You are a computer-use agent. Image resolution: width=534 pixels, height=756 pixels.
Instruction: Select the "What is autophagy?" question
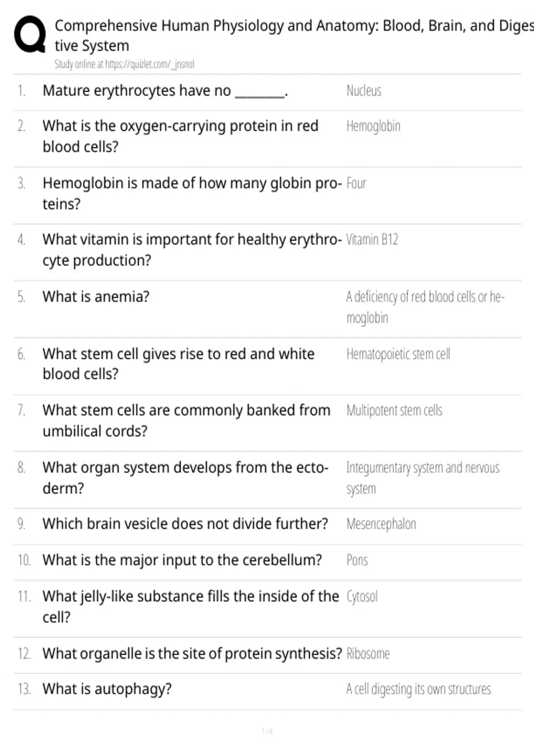pos(107,689)
